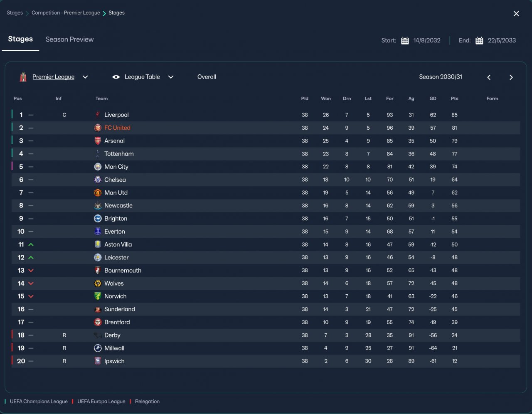This screenshot has height=414, width=532.
Task: Click the Sunderland team name
Action: coord(120,309)
